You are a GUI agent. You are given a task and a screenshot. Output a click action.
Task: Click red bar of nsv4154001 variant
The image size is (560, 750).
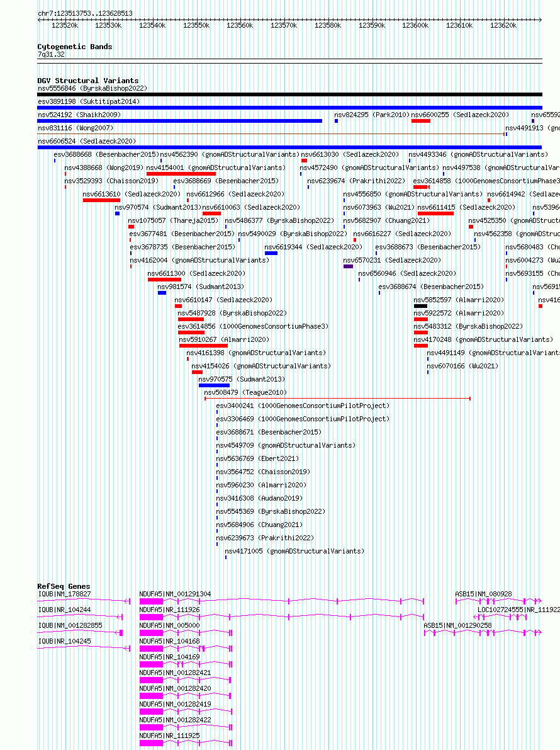point(181,174)
